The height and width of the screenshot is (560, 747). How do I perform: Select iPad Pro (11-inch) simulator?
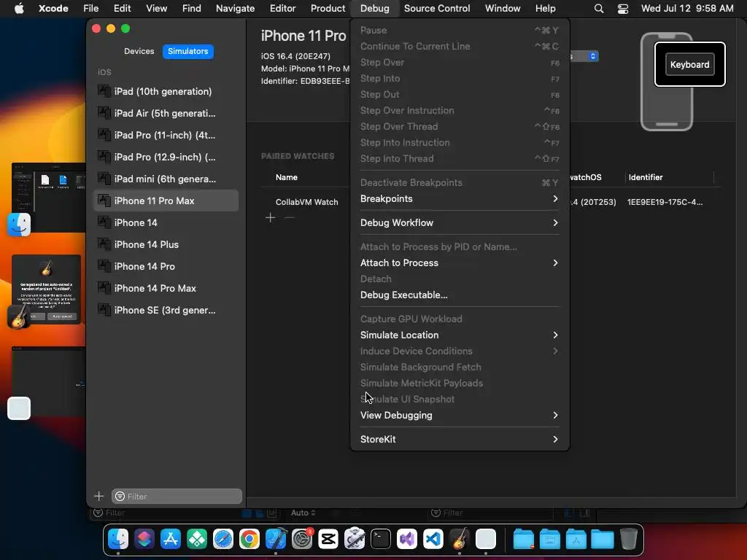coord(166,135)
